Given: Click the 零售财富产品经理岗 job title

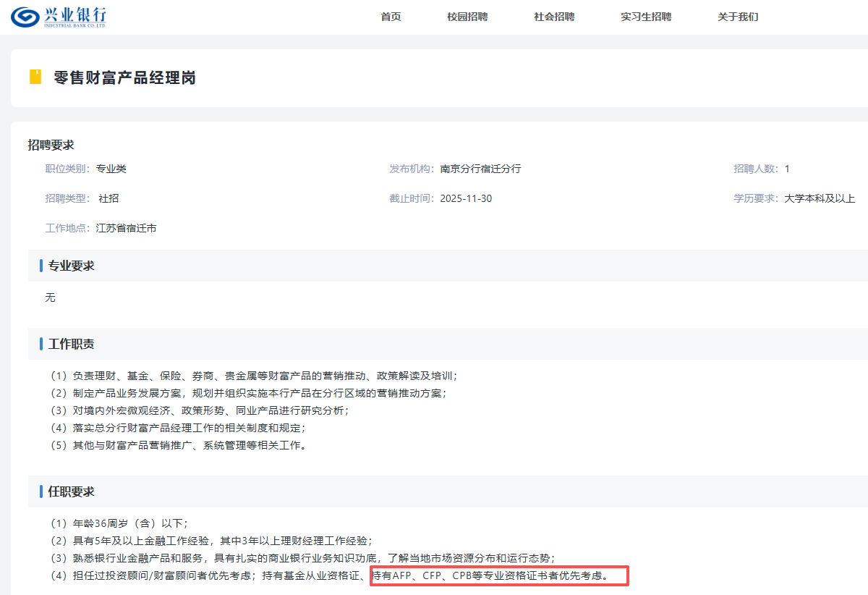Looking at the screenshot, I should tap(124, 77).
